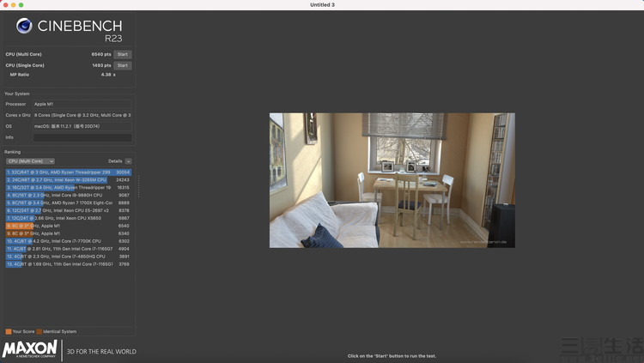This screenshot has width=644, height=363.
Task: Select the AMD Ryzen 7 1700X row
Action: 69,203
